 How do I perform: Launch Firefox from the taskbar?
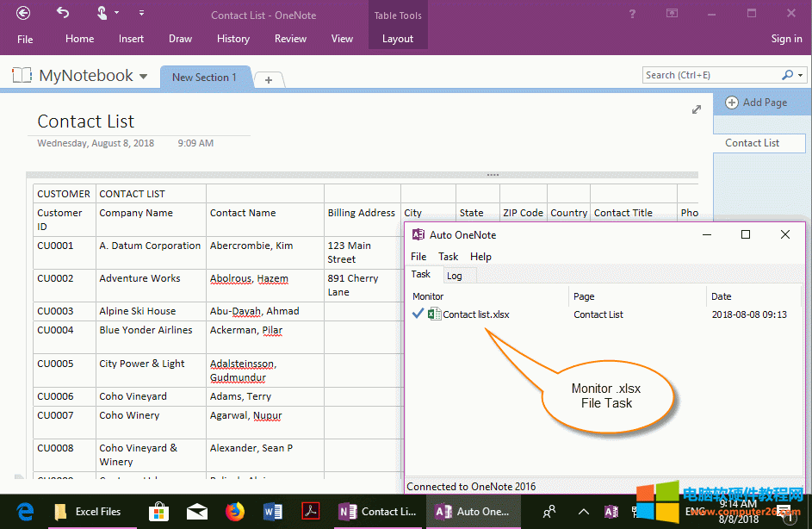coord(234,511)
